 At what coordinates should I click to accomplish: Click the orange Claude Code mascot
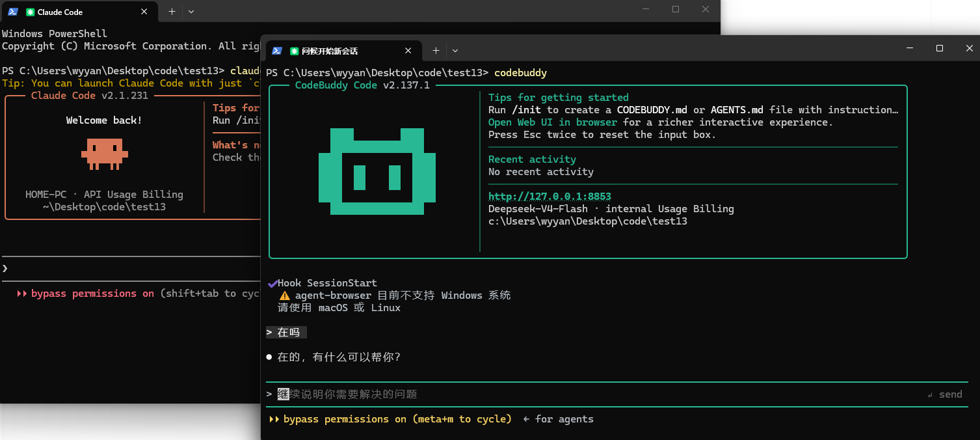[104, 154]
